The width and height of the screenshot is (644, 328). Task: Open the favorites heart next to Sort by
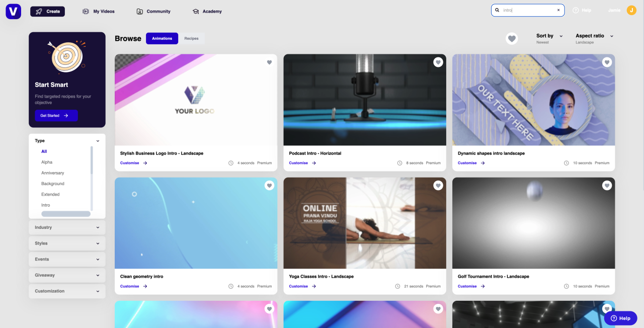(512, 38)
